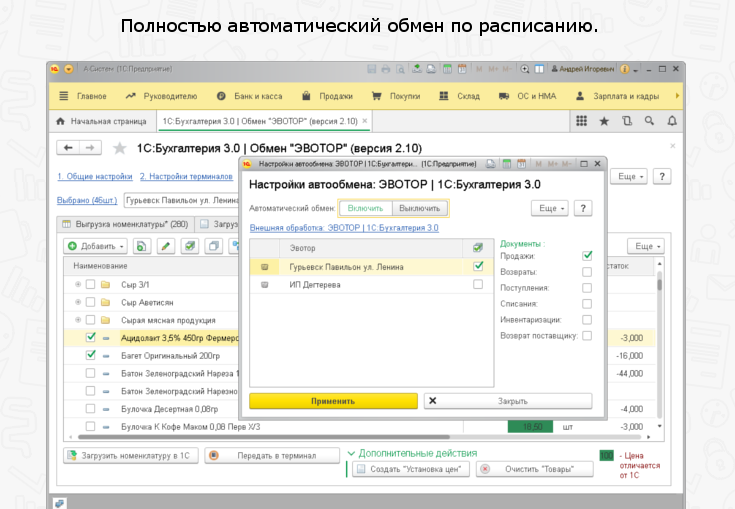Uncheck the Багет Оригинальный 200гр item
Screen dimensions: 735x509
coord(91,355)
